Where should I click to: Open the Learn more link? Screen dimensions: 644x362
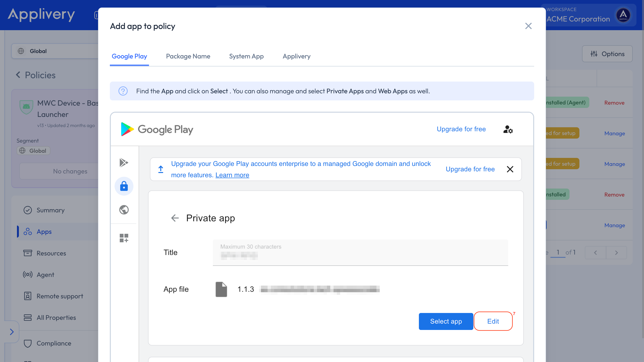click(x=232, y=175)
